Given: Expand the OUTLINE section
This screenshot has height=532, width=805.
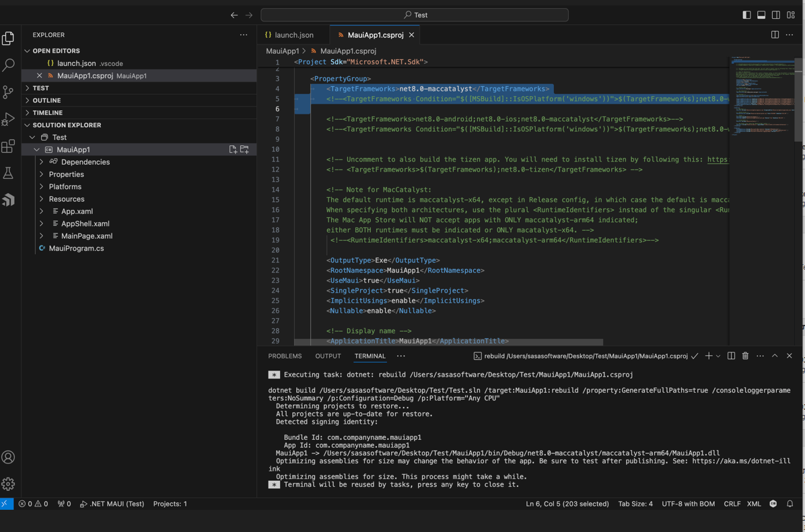Looking at the screenshot, I should pyautogui.click(x=46, y=100).
